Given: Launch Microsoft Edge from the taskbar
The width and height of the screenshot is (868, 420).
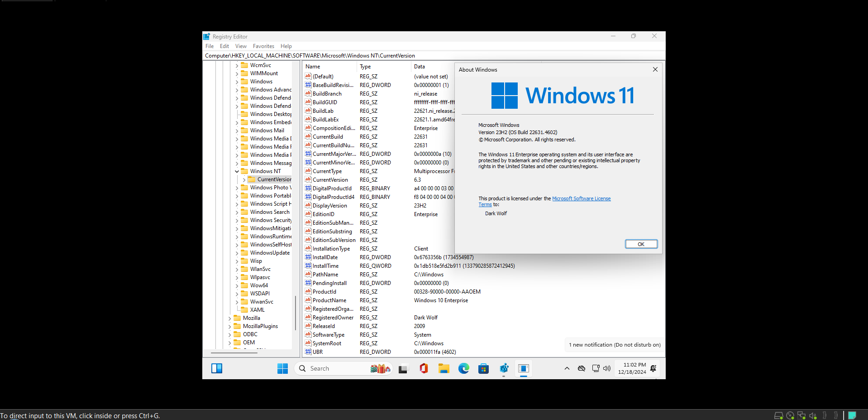Looking at the screenshot, I should (x=463, y=368).
